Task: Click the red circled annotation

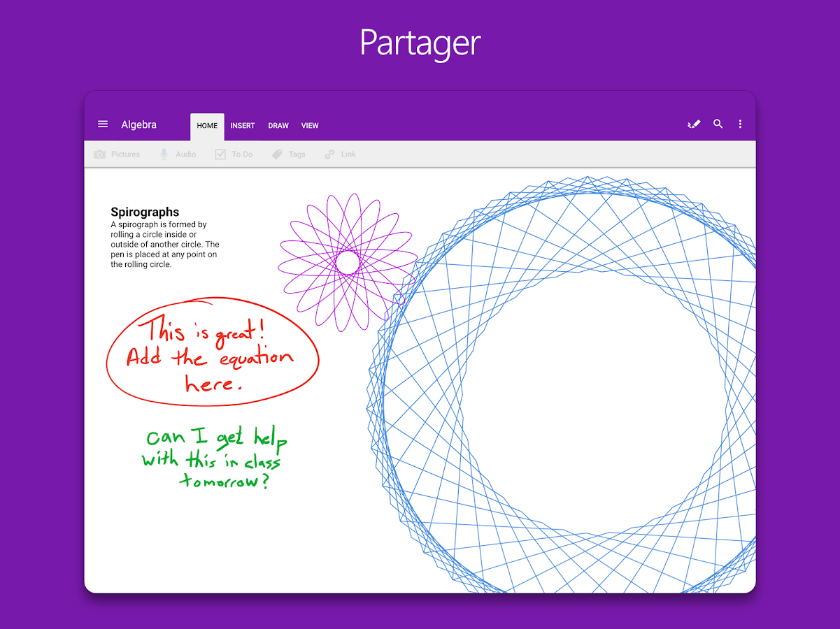Action: click(x=212, y=353)
